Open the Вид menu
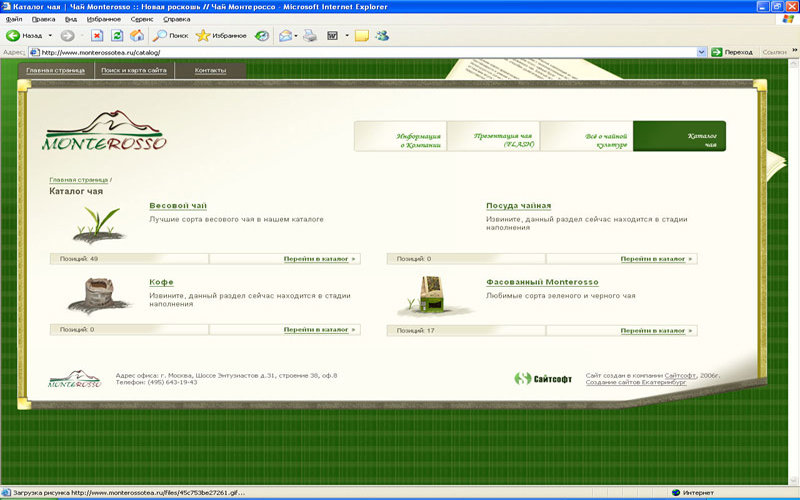The height and width of the screenshot is (500, 800). tap(71, 19)
